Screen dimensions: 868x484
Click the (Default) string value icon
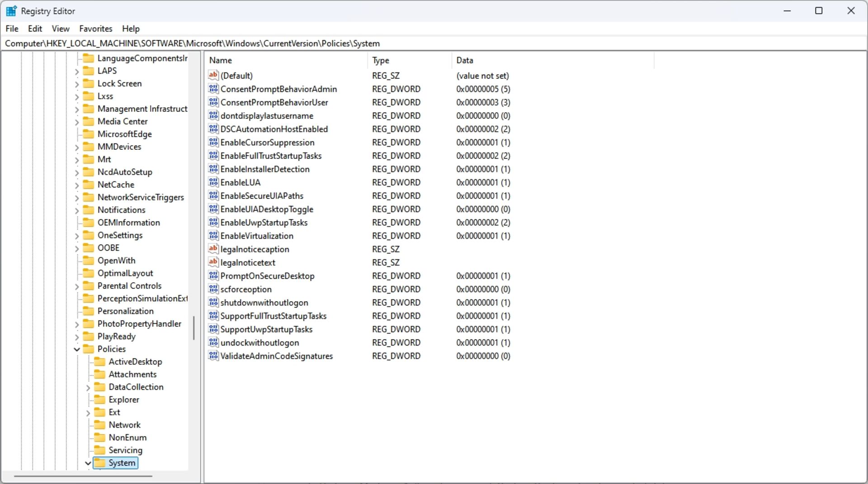point(213,75)
